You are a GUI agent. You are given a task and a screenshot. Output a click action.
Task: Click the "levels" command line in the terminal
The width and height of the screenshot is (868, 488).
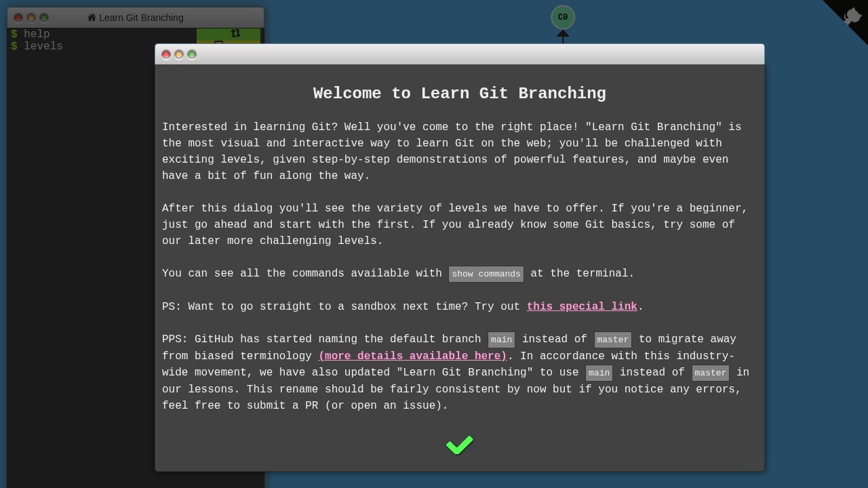coord(43,46)
